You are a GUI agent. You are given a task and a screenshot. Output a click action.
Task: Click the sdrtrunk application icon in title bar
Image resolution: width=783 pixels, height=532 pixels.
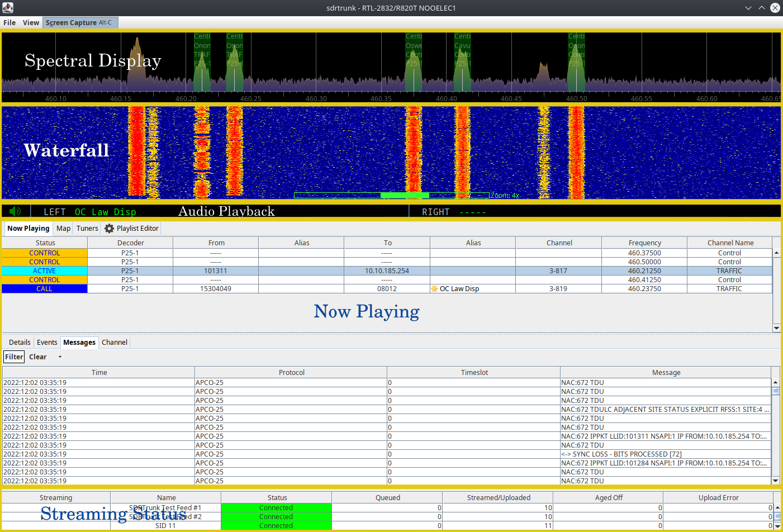tap(8, 8)
